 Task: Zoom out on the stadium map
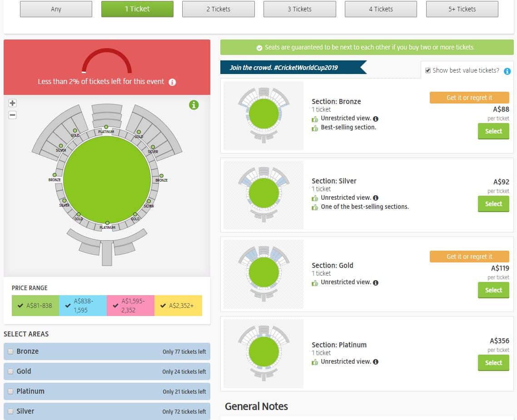(13, 115)
